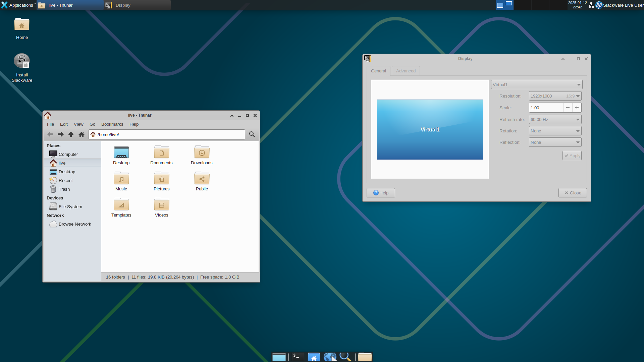Launch the terminal from bottom dock

(297, 357)
